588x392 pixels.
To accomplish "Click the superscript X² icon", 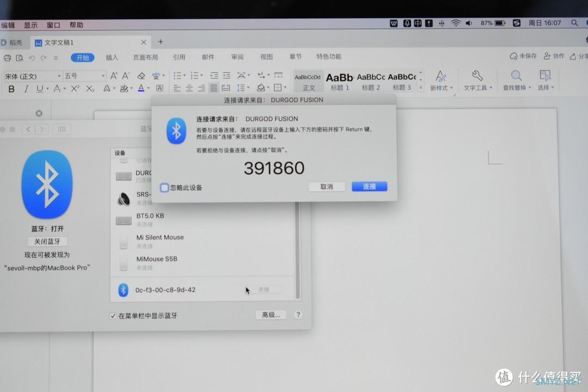I will [75, 89].
